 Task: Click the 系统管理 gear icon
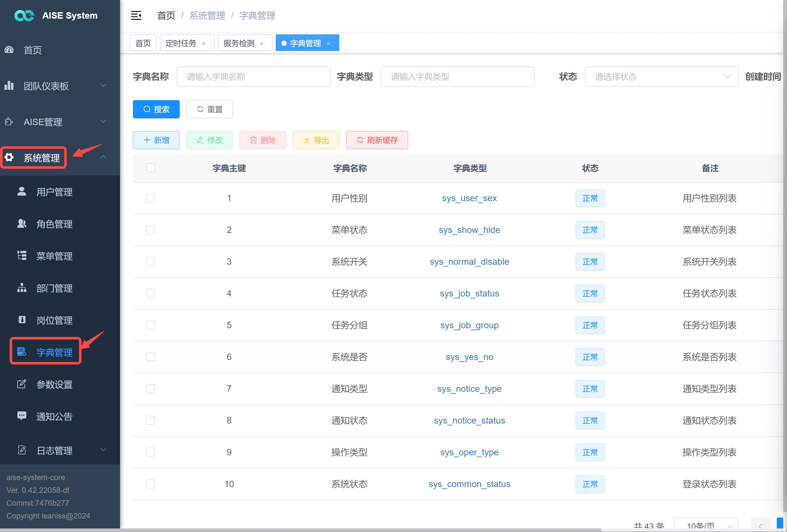click(9, 158)
